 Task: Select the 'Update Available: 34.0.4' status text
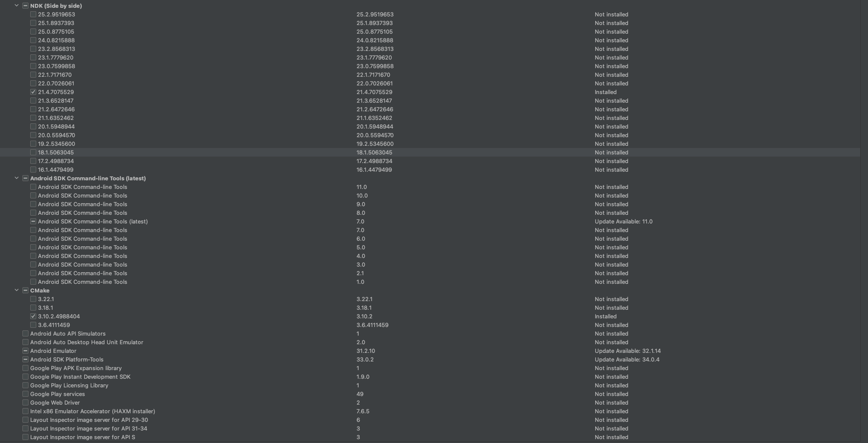pos(627,359)
